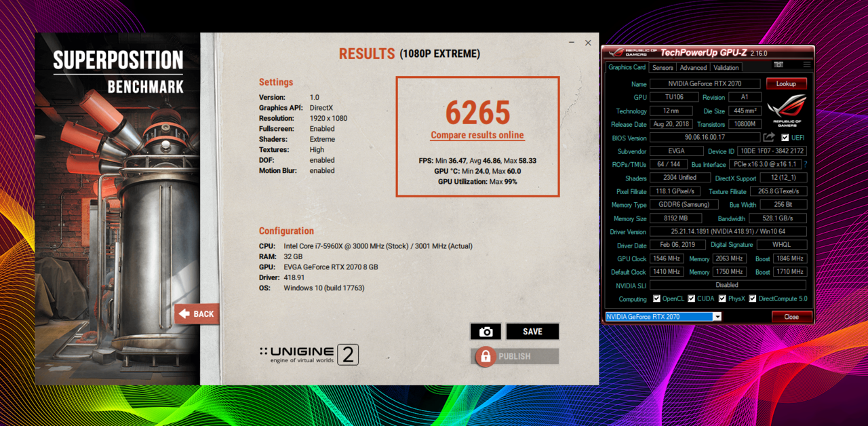868x426 pixels.
Task: Click the ROG Republic of Gamers logo
Action: click(x=789, y=110)
